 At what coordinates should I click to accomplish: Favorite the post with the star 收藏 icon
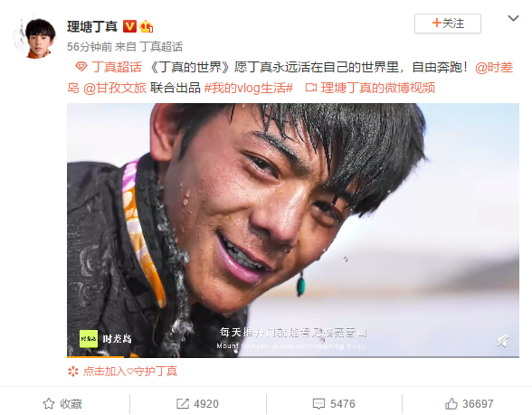49,403
